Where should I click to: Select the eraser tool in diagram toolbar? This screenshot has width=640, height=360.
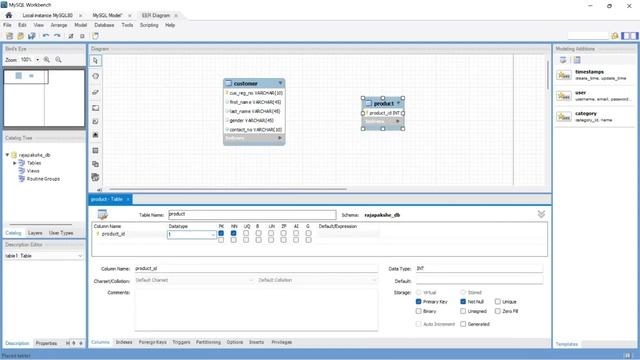(x=96, y=92)
